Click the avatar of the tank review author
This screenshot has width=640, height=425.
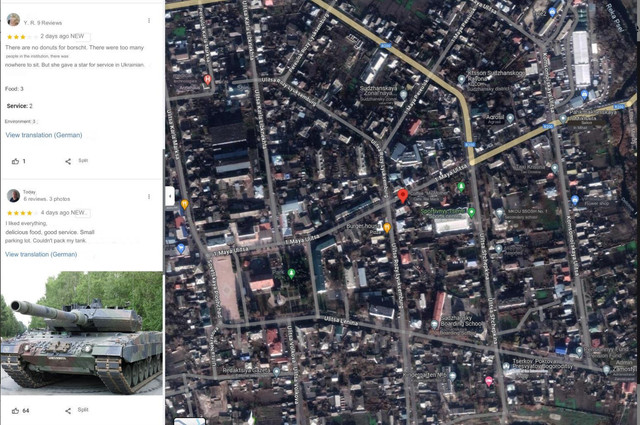(13, 196)
